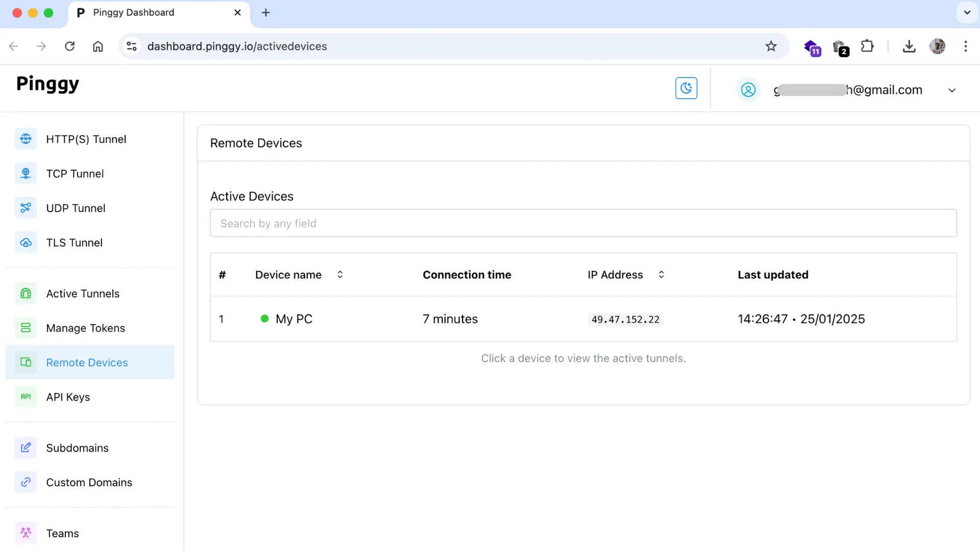
Task: Click the browser home button
Action: coord(98,46)
